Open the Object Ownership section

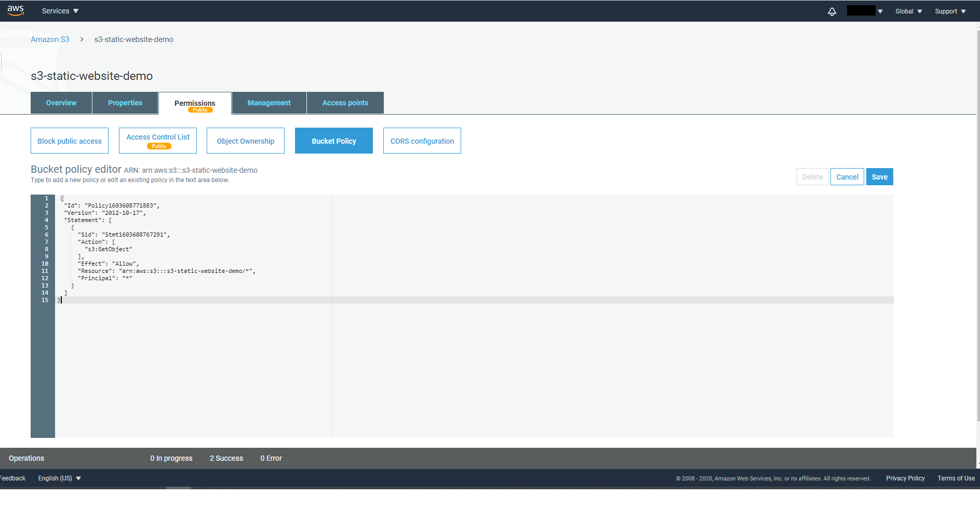[x=246, y=141]
